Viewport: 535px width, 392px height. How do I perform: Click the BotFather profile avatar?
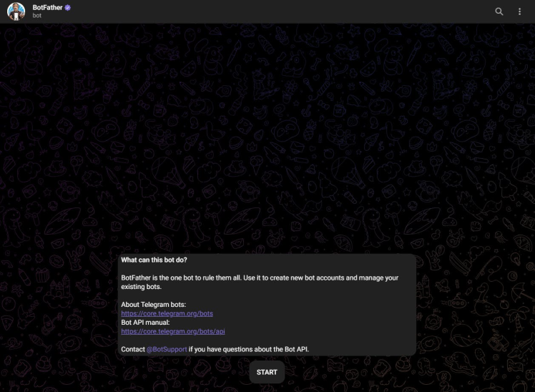click(16, 11)
